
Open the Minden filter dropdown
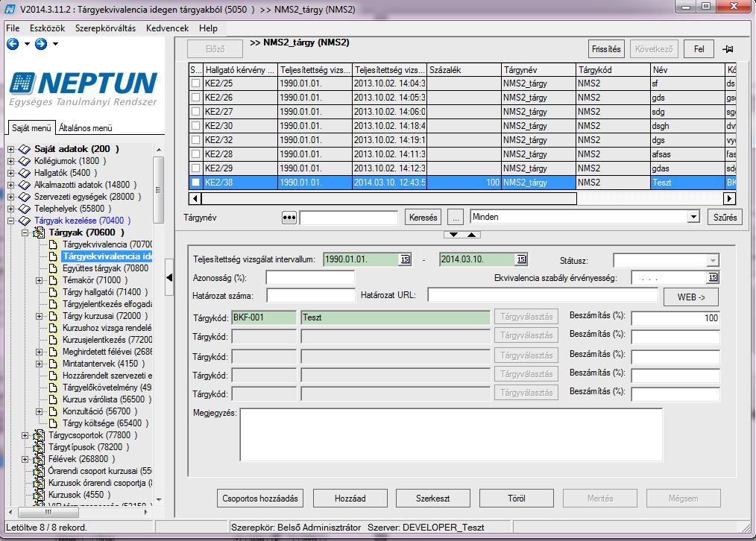pyautogui.click(x=693, y=217)
